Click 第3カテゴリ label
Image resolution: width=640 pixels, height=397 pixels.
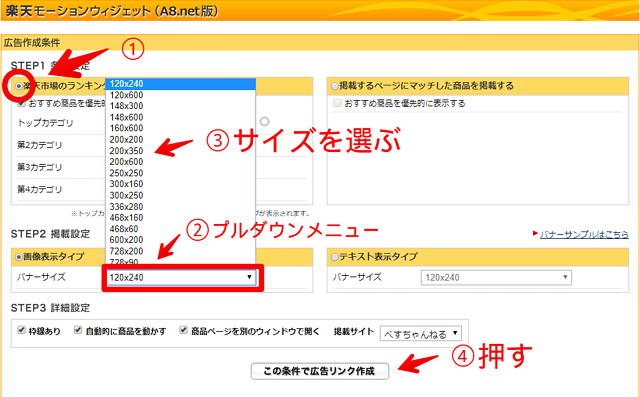[x=40, y=167]
